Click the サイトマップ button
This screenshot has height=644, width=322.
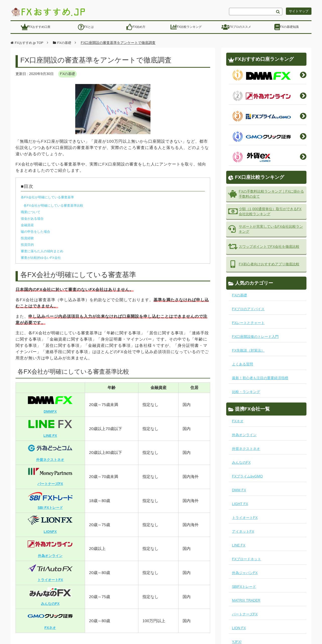[298, 11]
